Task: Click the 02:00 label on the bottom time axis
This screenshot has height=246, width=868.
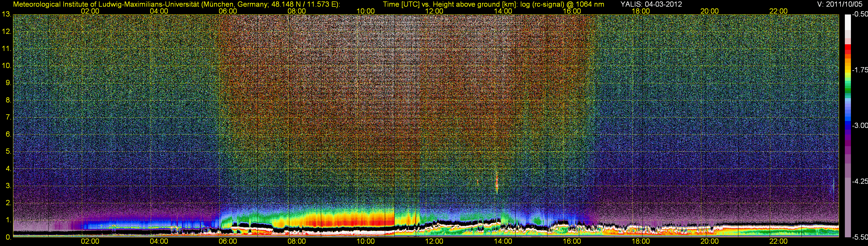Action: point(90,242)
